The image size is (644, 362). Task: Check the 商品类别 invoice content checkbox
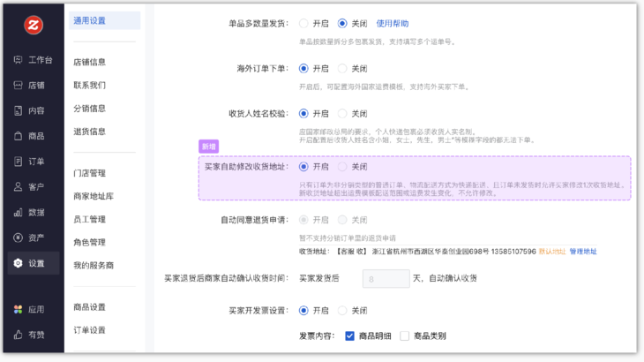coord(405,336)
